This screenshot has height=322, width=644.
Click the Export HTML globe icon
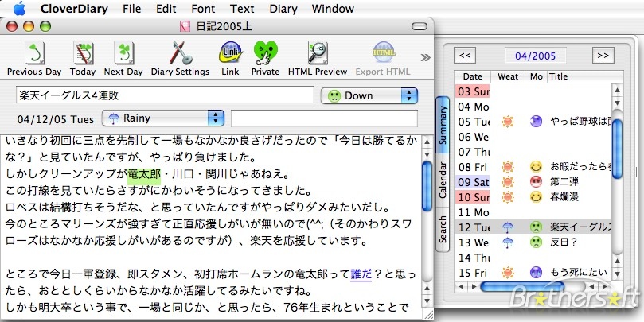[383, 52]
